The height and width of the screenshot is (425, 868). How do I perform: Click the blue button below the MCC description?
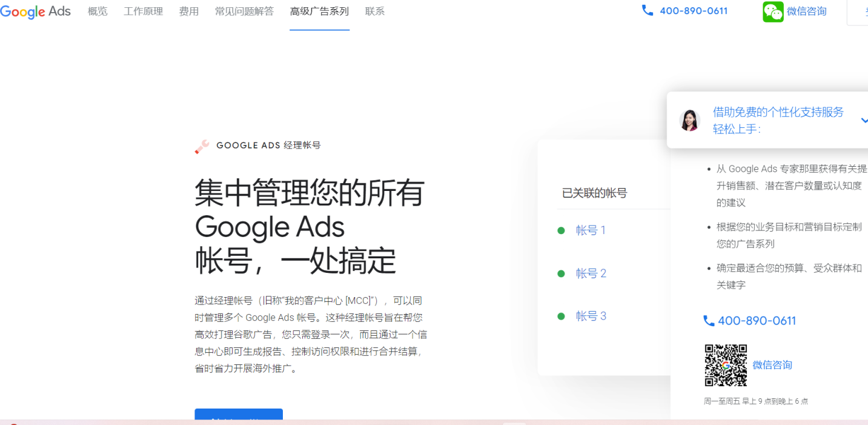click(x=238, y=418)
